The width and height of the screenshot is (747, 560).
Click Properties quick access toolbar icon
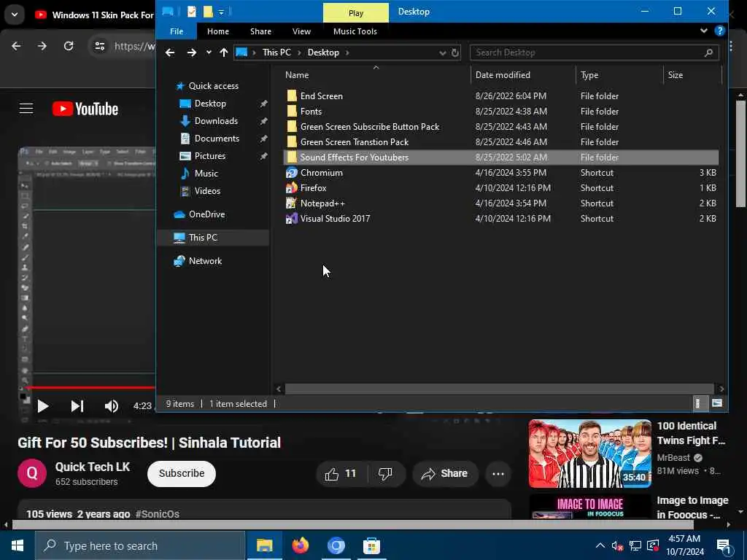click(x=192, y=12)
